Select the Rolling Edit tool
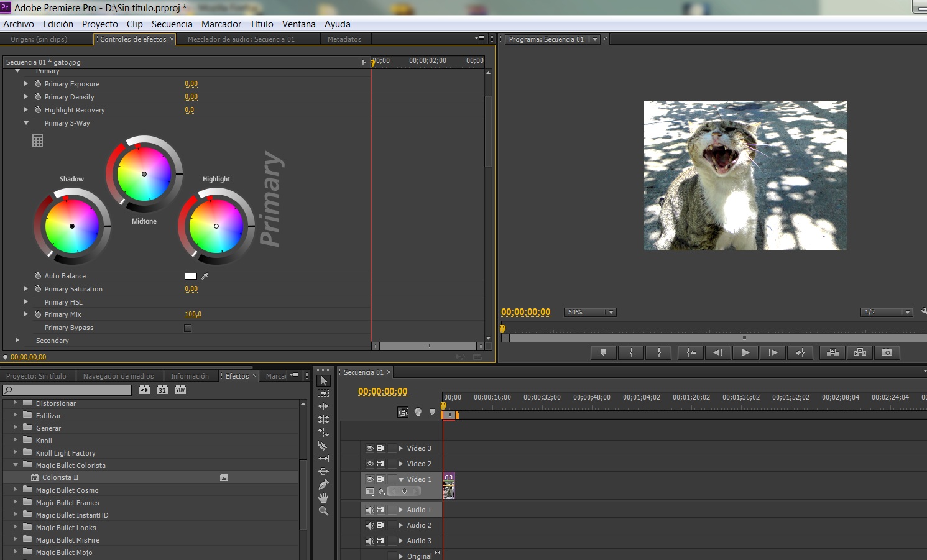 pos(323,420)
